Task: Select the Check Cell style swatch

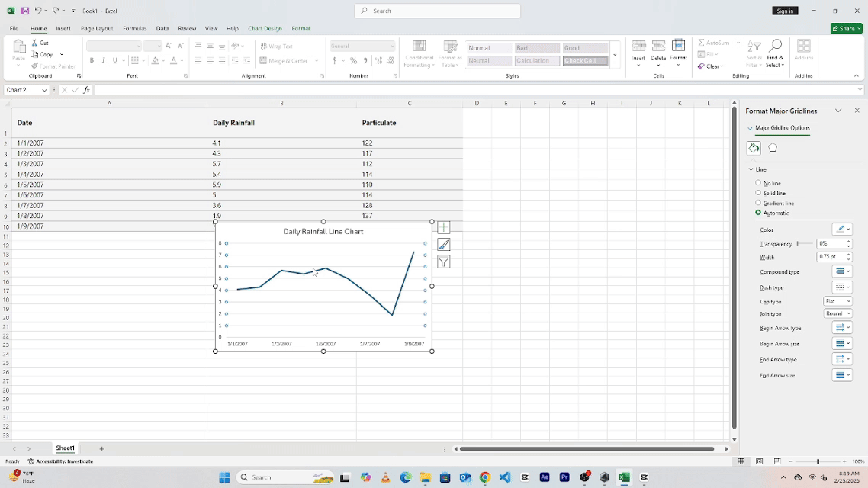Action: coord(585,61)
